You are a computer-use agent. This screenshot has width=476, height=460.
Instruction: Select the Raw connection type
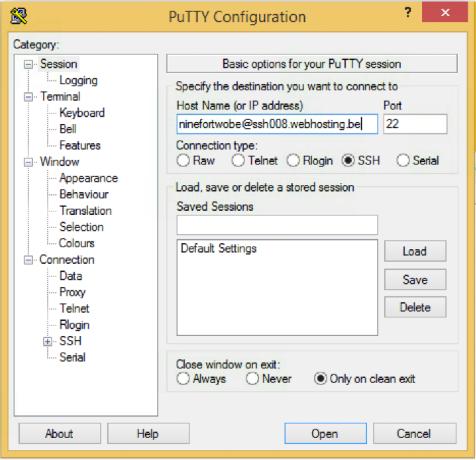[183, 160]
